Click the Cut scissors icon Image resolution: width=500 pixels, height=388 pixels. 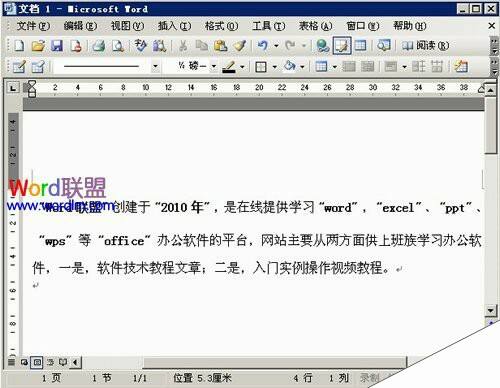(183, 46)
